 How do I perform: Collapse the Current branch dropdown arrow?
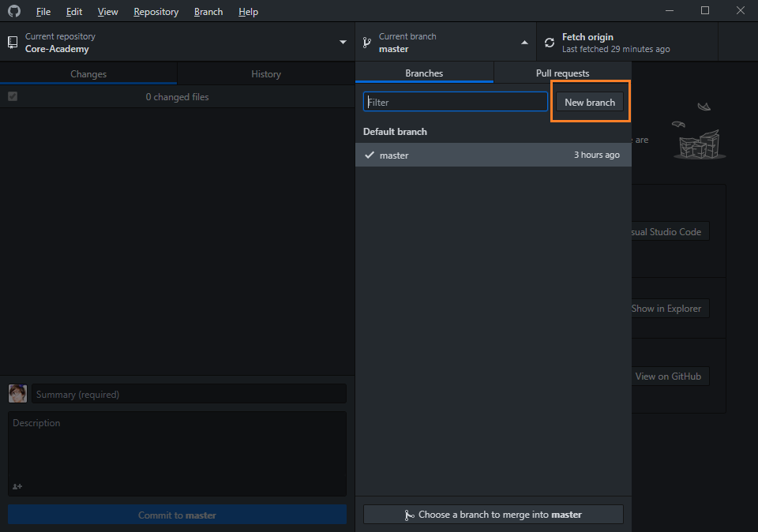pyautogui.click(x=524, y=43)
